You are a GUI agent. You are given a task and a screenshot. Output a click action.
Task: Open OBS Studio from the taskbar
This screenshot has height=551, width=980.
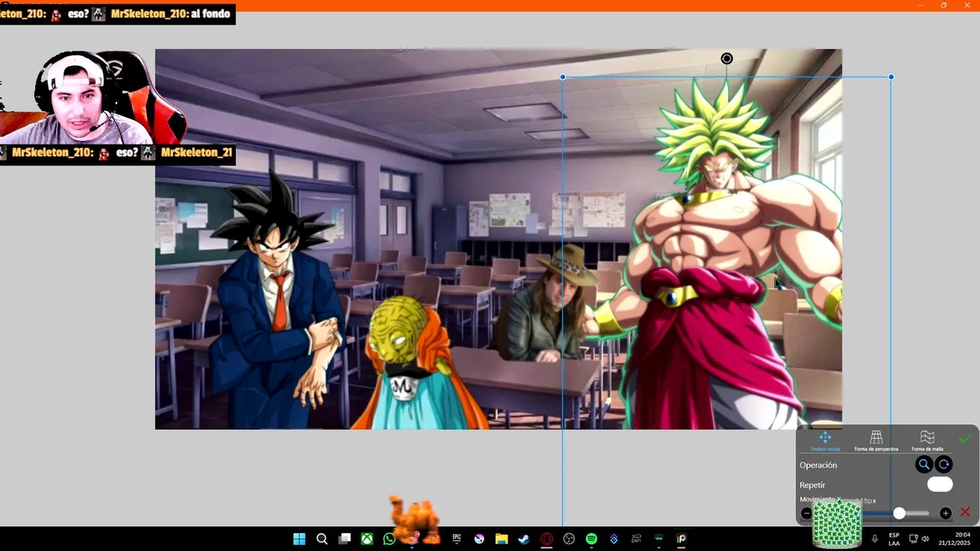click(x=569, y=539)
